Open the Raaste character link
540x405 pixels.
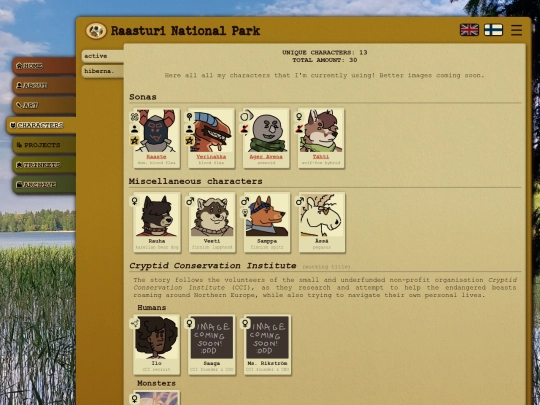156,157
